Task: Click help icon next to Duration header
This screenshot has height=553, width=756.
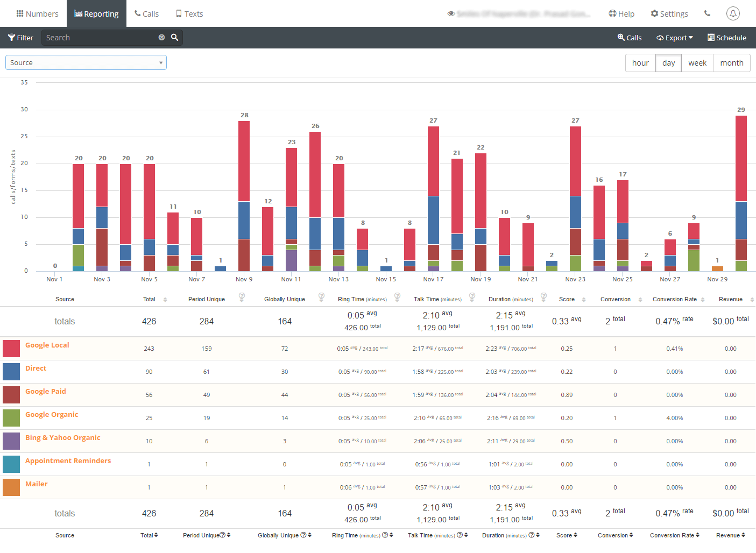Action: tap(543, 296)
